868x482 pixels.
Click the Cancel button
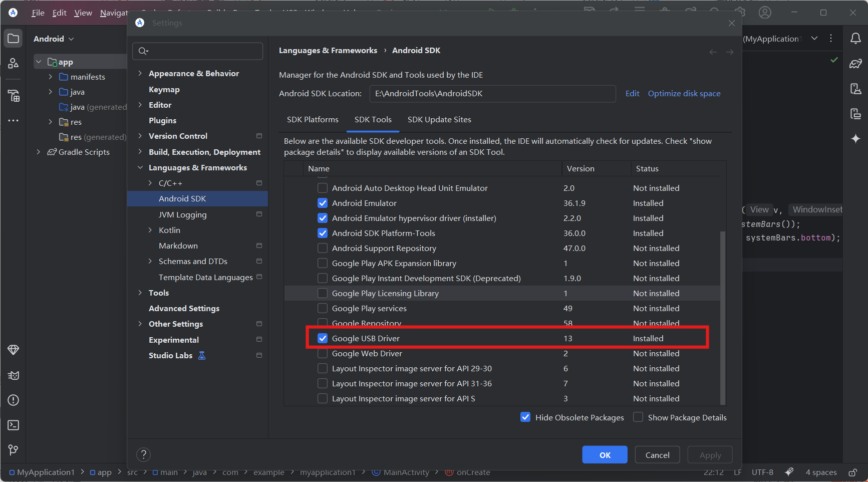pos(657,455)
